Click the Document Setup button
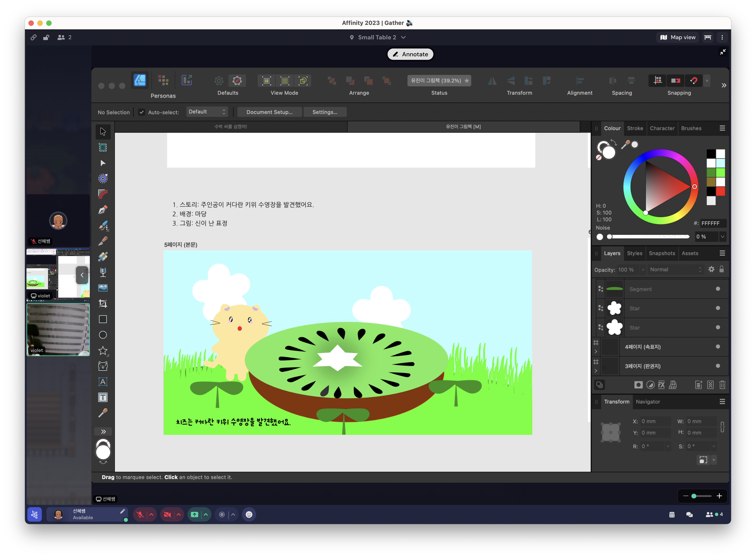The image size is (756, 557). [269, 112]
